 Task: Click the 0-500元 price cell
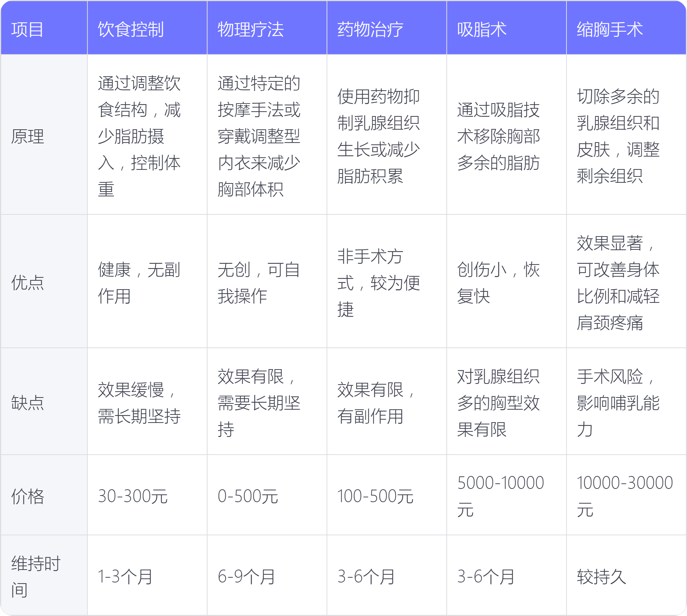[248, 496]
